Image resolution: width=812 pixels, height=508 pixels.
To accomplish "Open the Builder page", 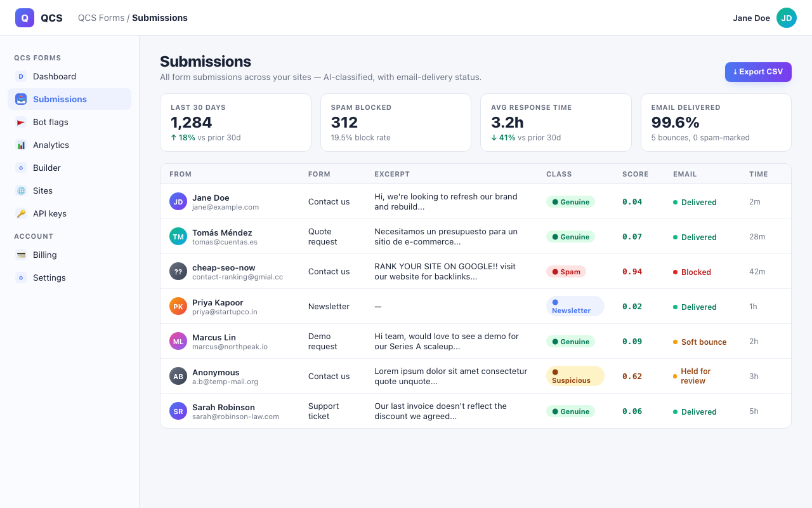I will 70,168.
